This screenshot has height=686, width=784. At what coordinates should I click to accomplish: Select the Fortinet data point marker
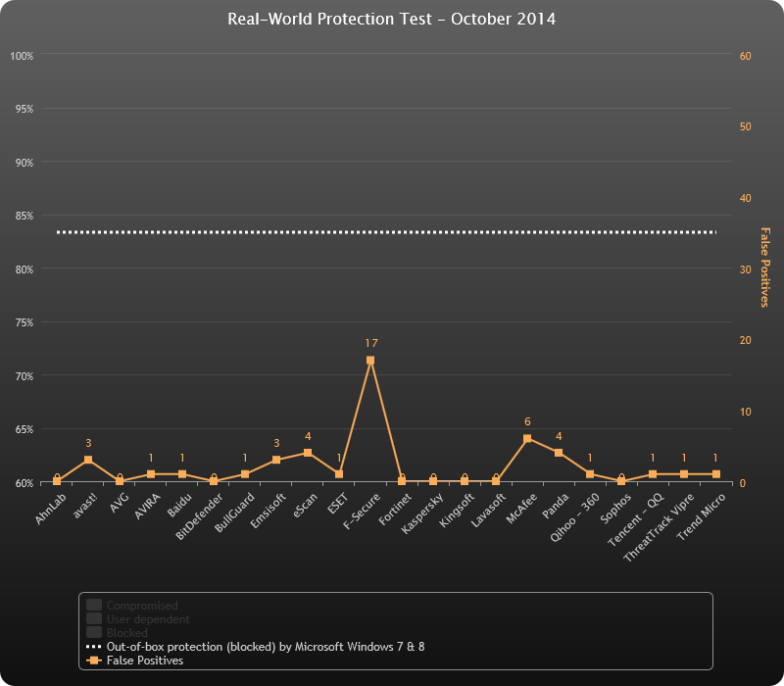pyautogui.click(x=402, y=481)
